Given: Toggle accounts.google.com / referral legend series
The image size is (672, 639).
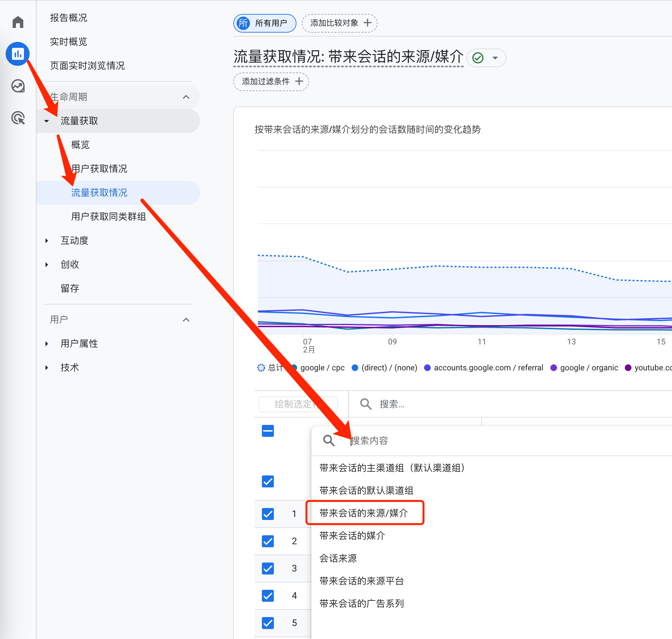Looking at the screenshot, I should click(x=484, y=368).
